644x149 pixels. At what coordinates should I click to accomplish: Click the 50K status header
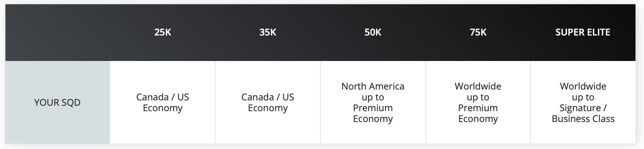373,32
